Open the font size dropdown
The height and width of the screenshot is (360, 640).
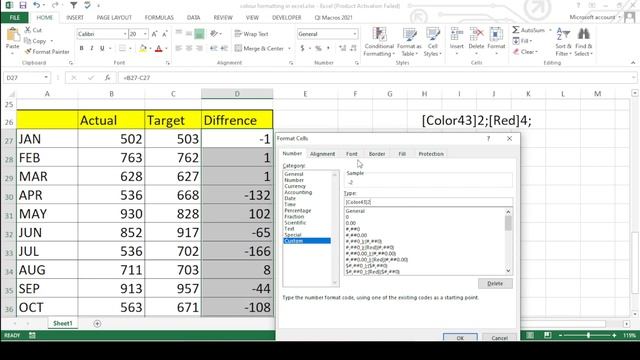[x=145, y=34]
